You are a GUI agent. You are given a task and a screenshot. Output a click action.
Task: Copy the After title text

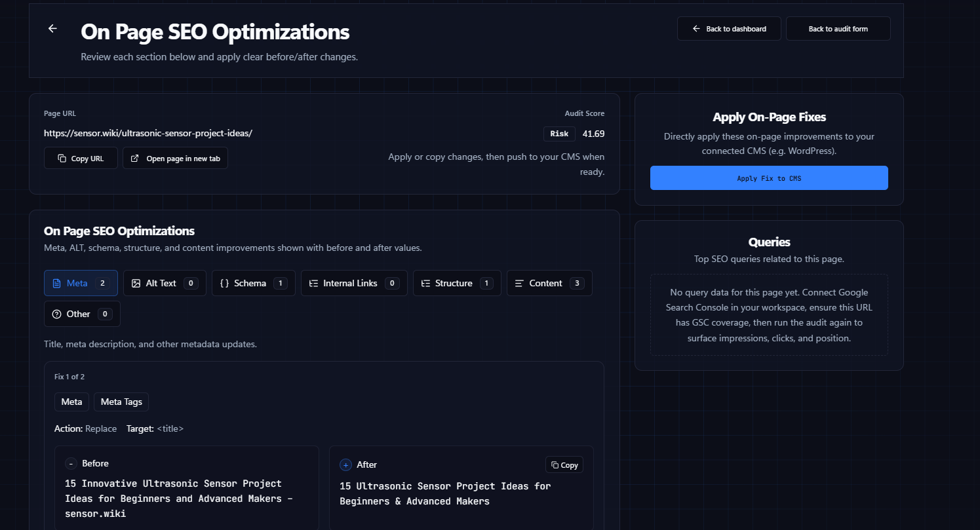coord(564,464)
